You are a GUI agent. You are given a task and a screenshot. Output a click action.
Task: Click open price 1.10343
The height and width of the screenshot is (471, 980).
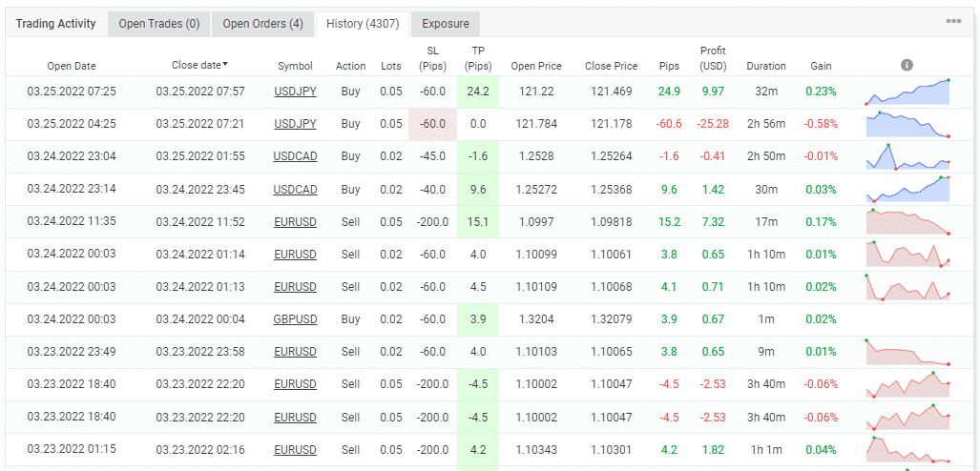point(536,449)
